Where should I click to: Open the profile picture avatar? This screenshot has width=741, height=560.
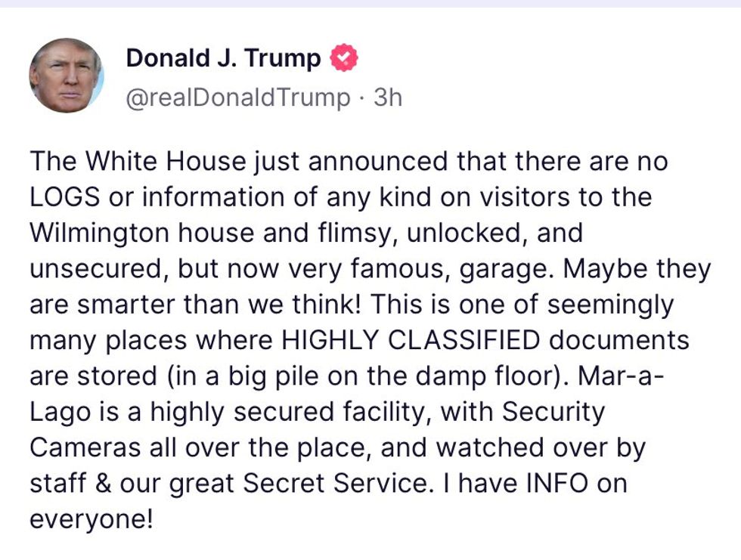click(67, 76)
